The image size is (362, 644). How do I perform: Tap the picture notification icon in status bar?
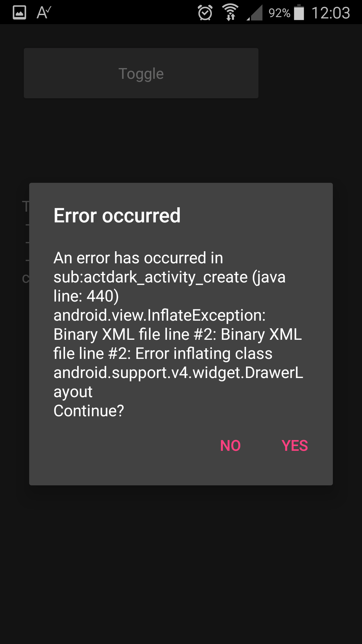[19, 13]
